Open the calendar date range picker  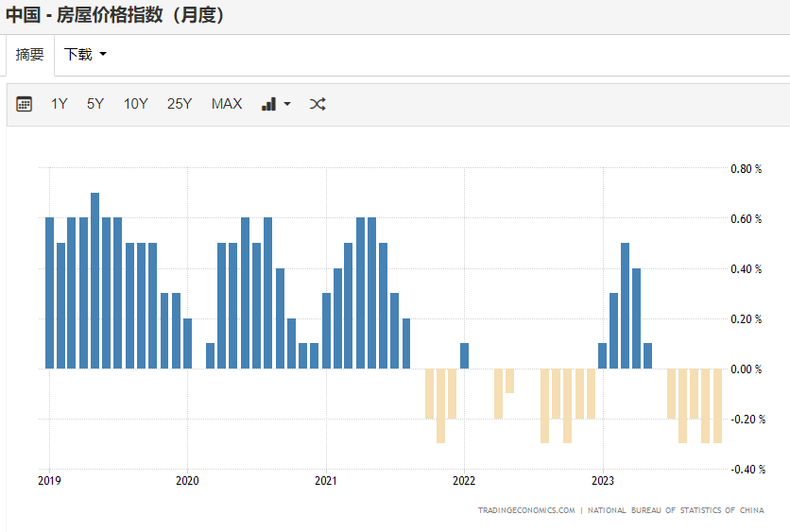click(x=25, y=104)
